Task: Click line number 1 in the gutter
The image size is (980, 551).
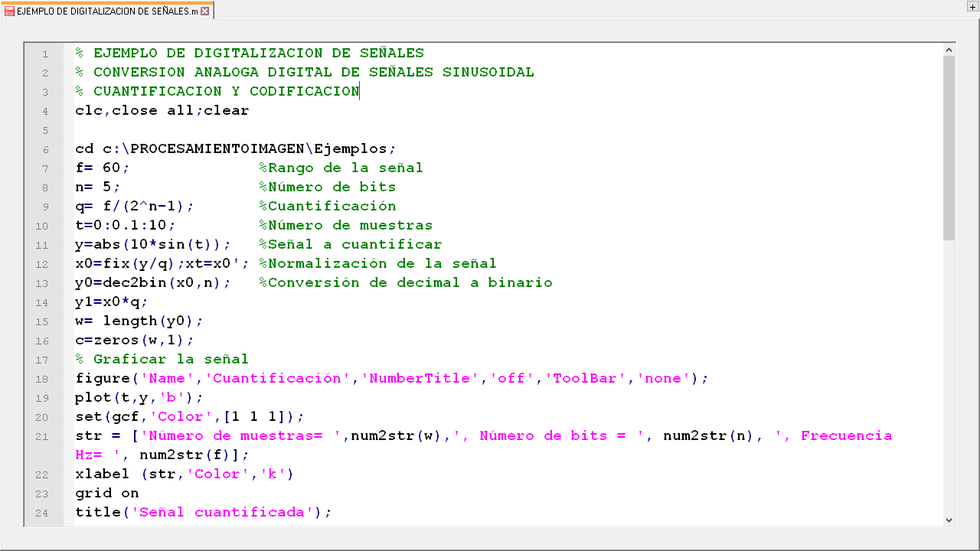Action: coord(45,54)
